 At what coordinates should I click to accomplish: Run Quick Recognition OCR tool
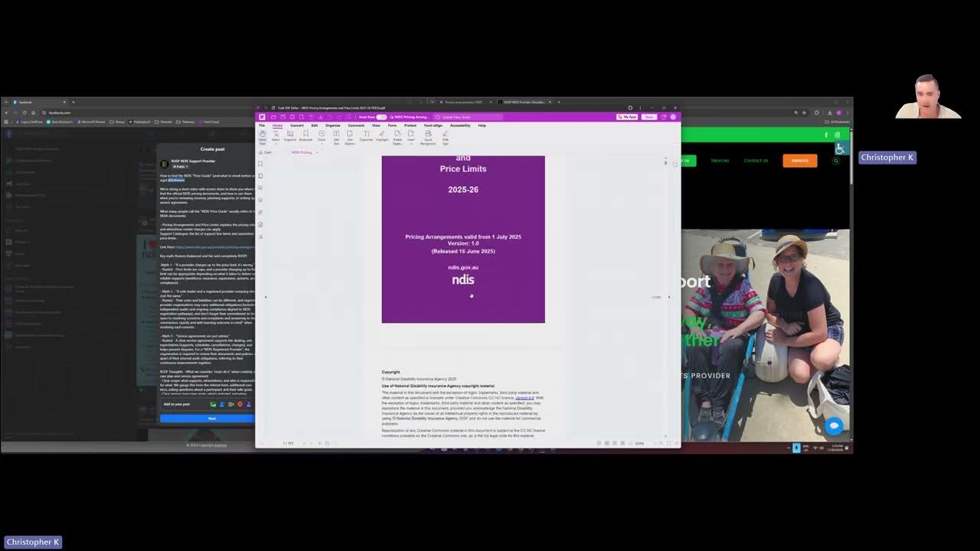428,137
